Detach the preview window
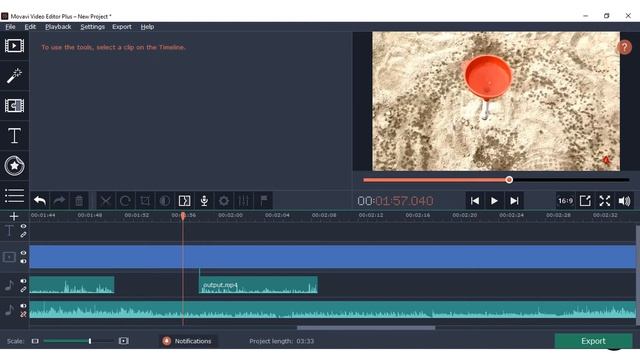 tap(585, 201)
